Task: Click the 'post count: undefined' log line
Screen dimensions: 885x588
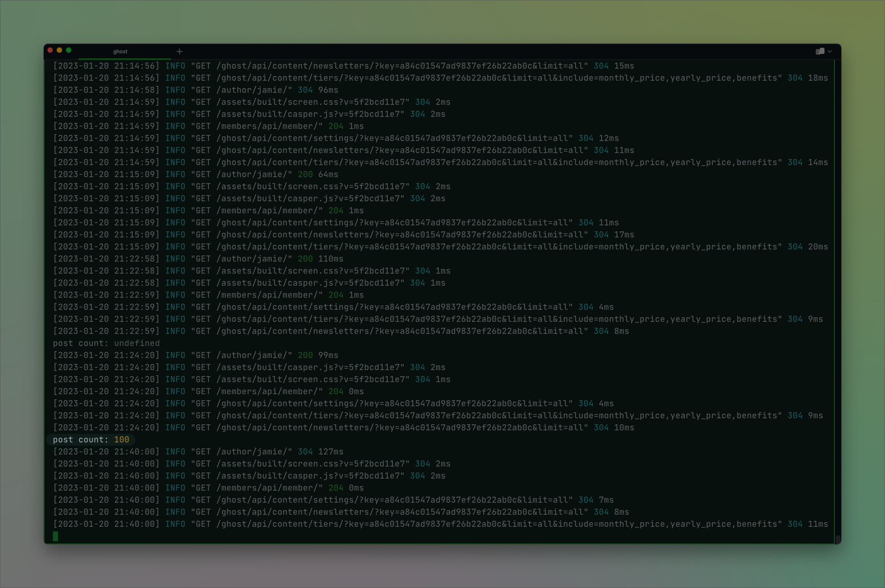Action: [106, 343]
